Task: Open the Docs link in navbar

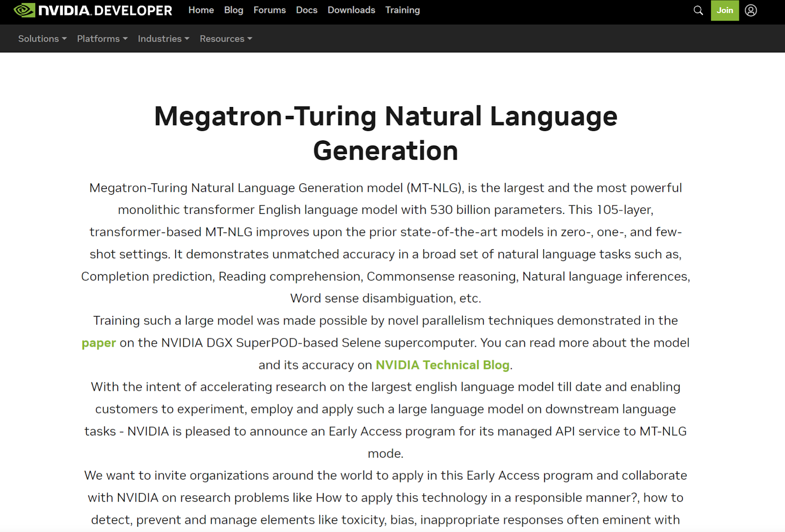Action: pyautogui.click(x=307, y=10)
